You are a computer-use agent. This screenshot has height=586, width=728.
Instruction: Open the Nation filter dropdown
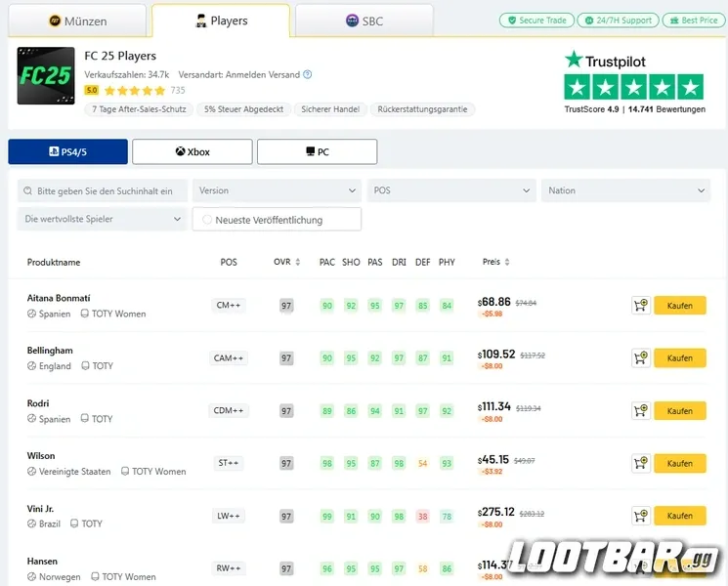625,190
